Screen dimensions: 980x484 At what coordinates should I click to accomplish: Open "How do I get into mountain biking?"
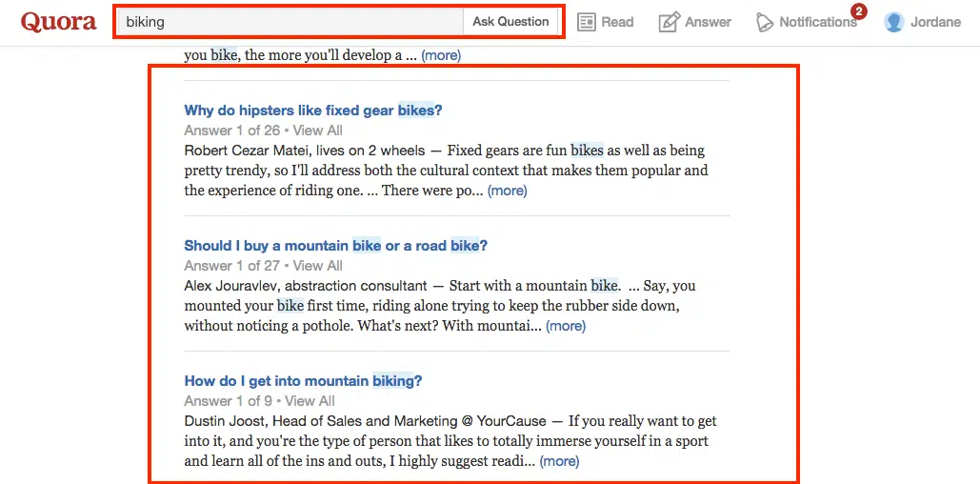tap(303, 381)
